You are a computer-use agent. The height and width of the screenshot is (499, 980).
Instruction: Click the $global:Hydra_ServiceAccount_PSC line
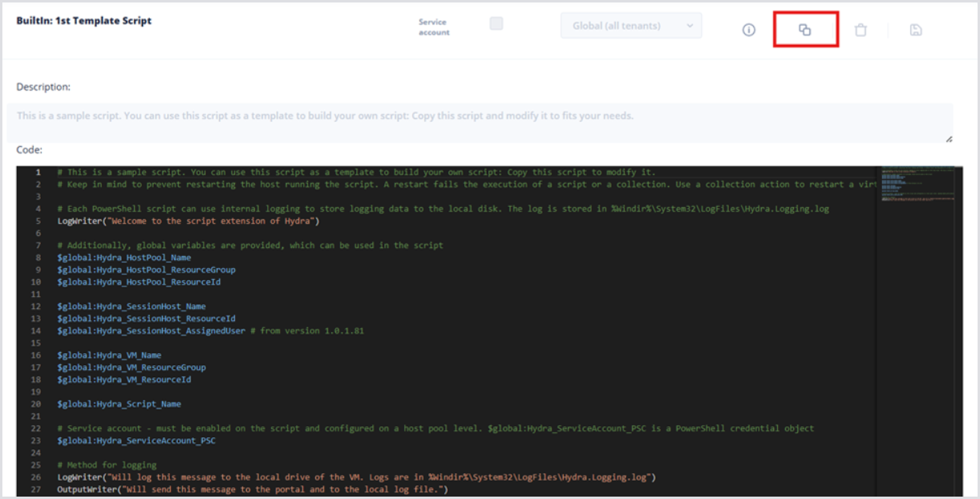click(136, 440)
